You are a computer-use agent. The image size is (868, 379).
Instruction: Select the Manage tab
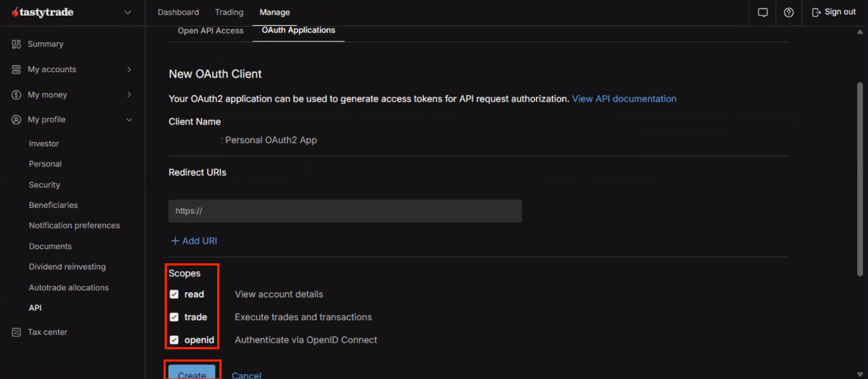coord(274,12)
